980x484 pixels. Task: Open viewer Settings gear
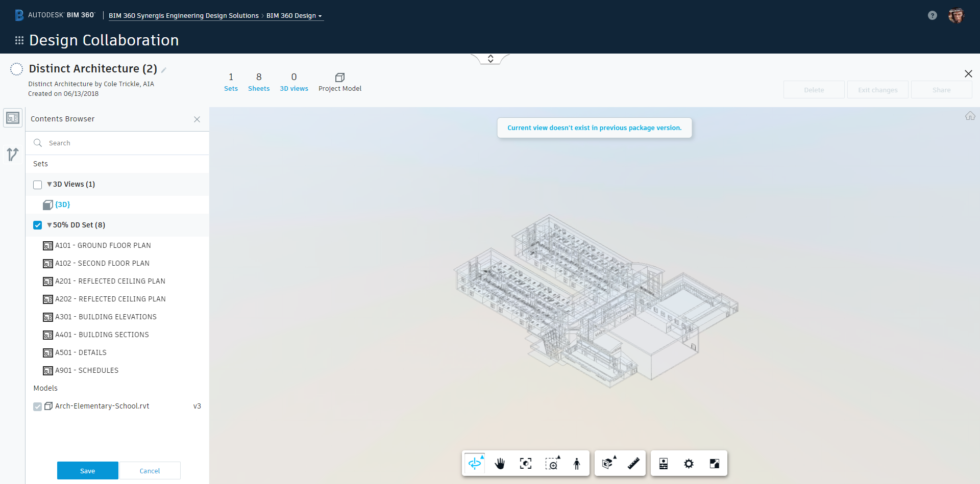(689, 463)
